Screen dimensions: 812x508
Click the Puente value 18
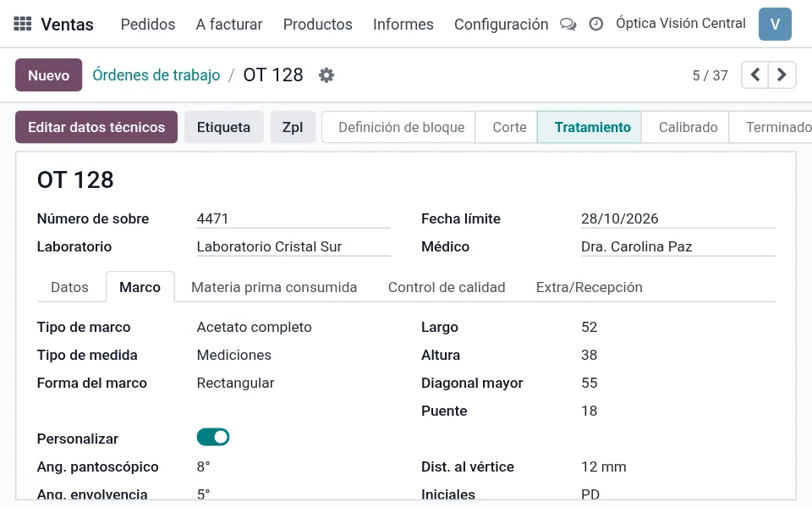click(x=590, y=411)
